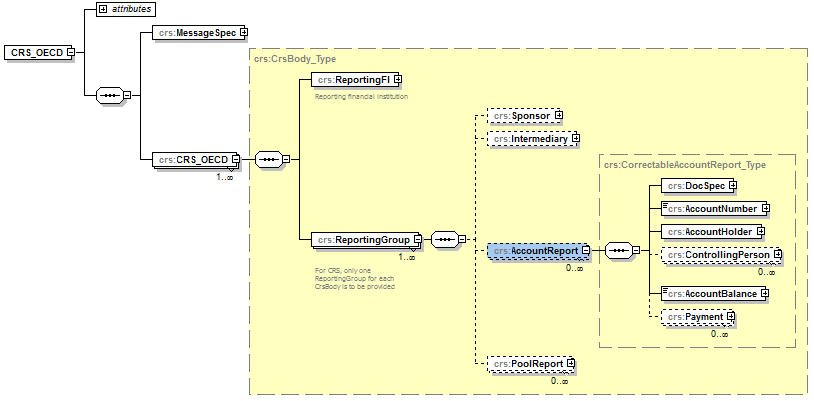Collapse the sequence compositor after root CRS_OECD
814x401 pixels.
pos(127,96)
